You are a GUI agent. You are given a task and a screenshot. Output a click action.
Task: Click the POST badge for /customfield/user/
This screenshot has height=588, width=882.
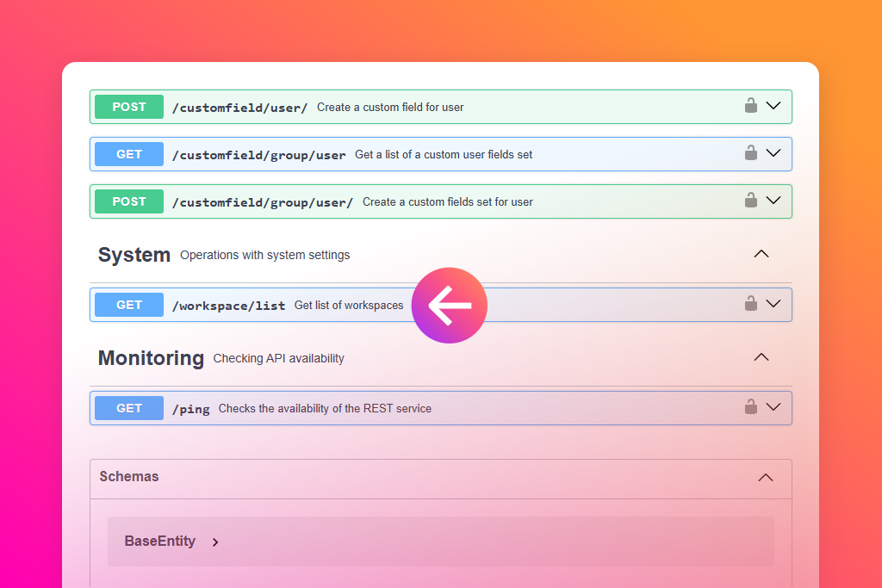[x=129, y=107]
